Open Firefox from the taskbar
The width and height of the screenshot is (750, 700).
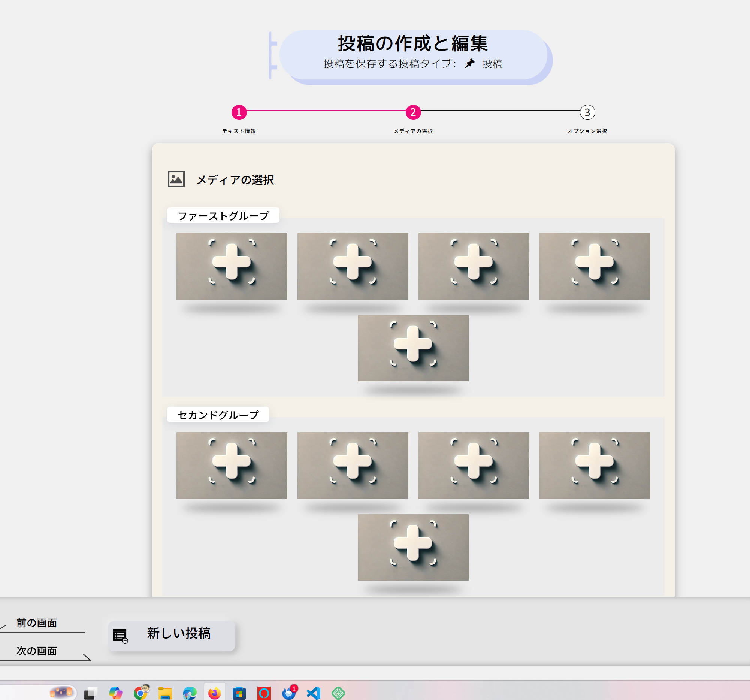click(214, 693)
